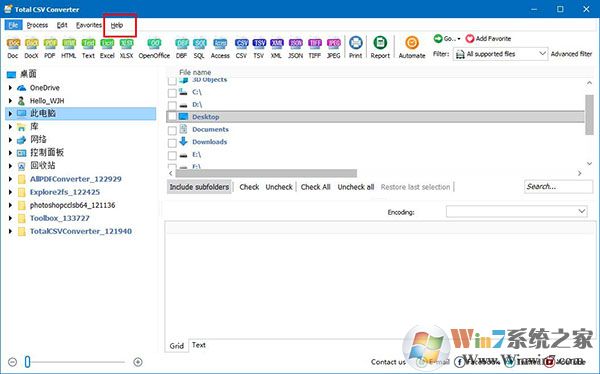Select the photoshopcclsb64_121136 folder

[73, 205]
